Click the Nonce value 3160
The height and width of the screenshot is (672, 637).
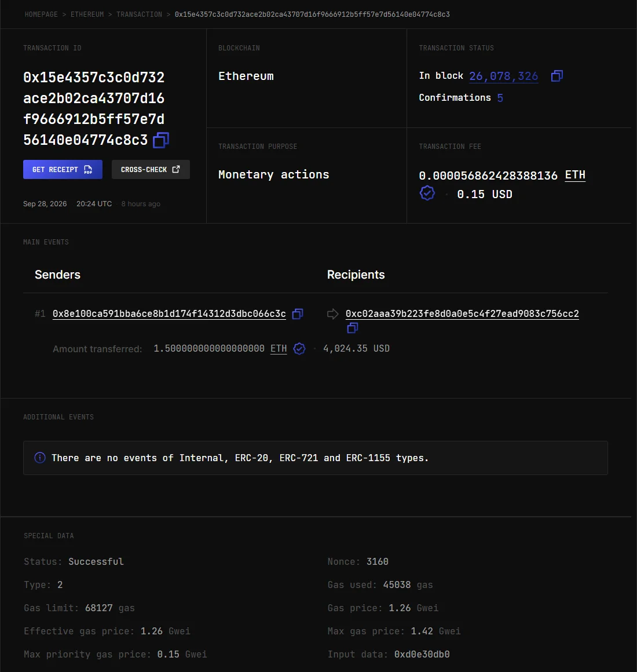[378, 561]
